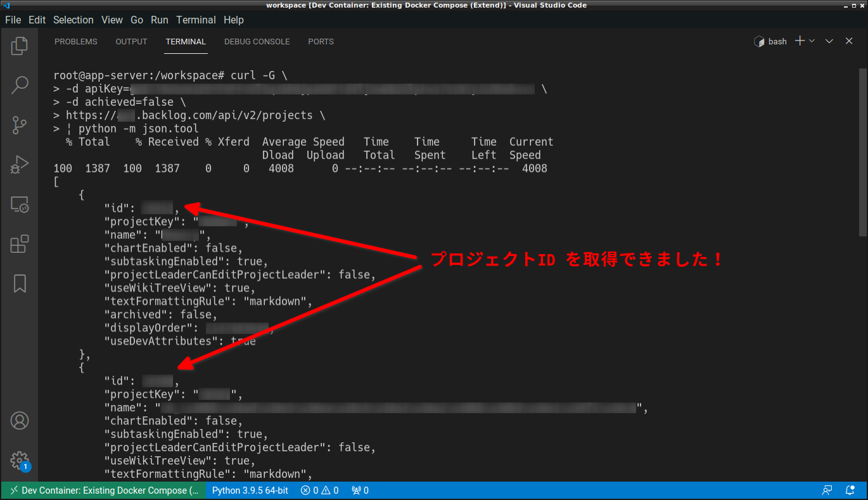Open the Accounts menu
868x500 pixels.
pyautogui.click(x=19, y=420)
